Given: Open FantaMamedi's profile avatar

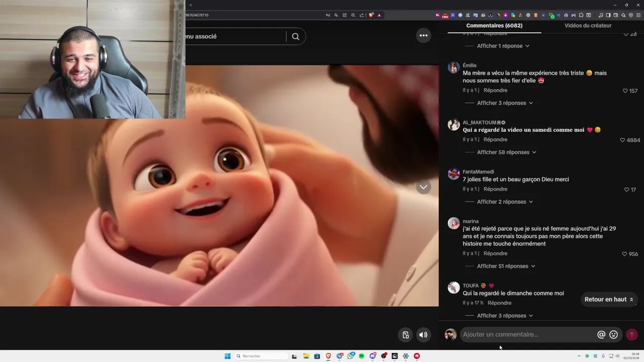Looking at the screenshot, I should (x=454, y=174).
